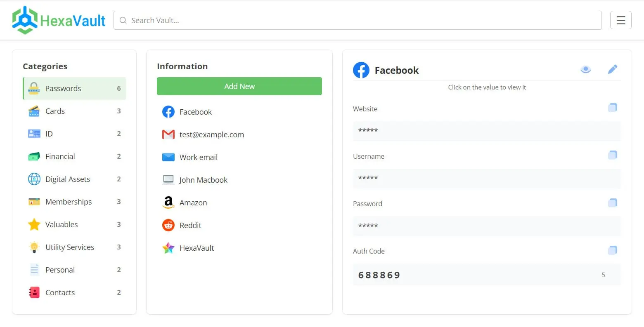
Task: Select the Personal document icon
Action: click(34, 270)
